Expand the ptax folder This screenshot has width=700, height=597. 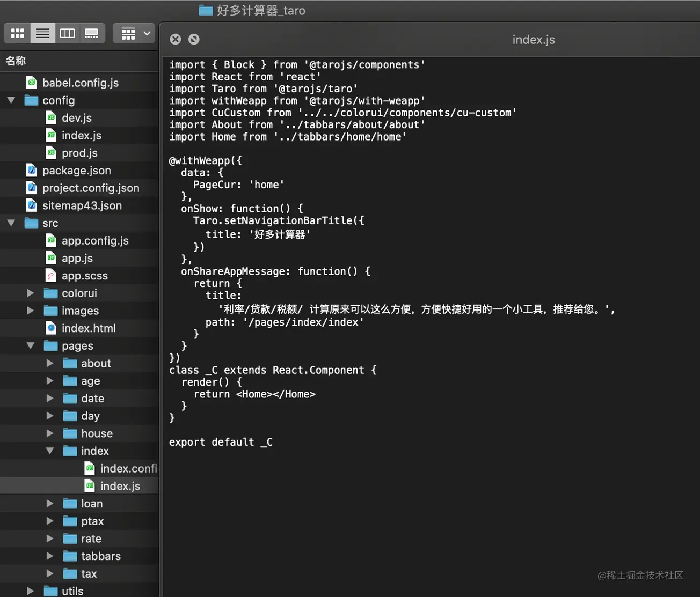(50, 521)
